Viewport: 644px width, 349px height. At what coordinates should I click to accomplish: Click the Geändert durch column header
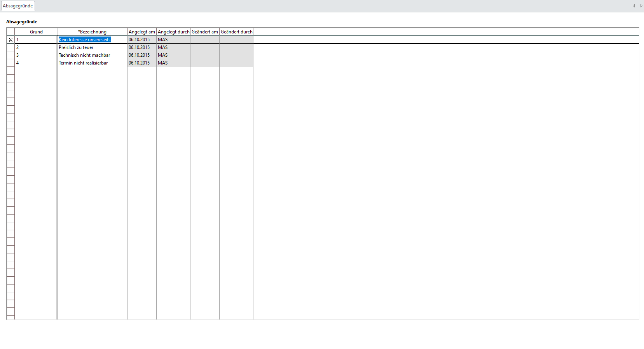236,32
